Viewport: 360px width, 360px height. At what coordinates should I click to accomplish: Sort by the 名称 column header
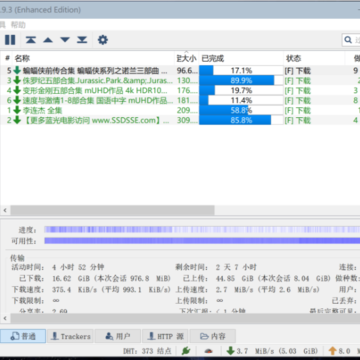[93, 59]
